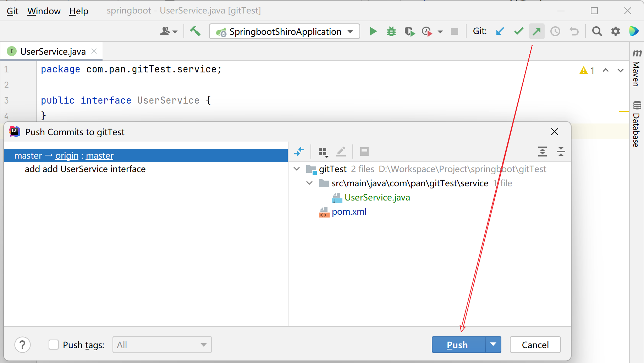
Task: Open the Search Everywhere magnifier
Action: point(597,32)
